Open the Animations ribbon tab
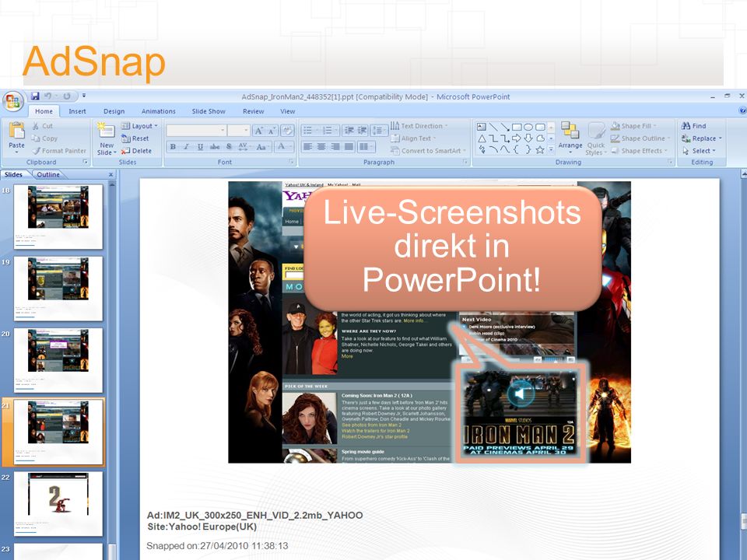This screenshot has width=747, height=560. pyautogui.click(x=158, y=111)
